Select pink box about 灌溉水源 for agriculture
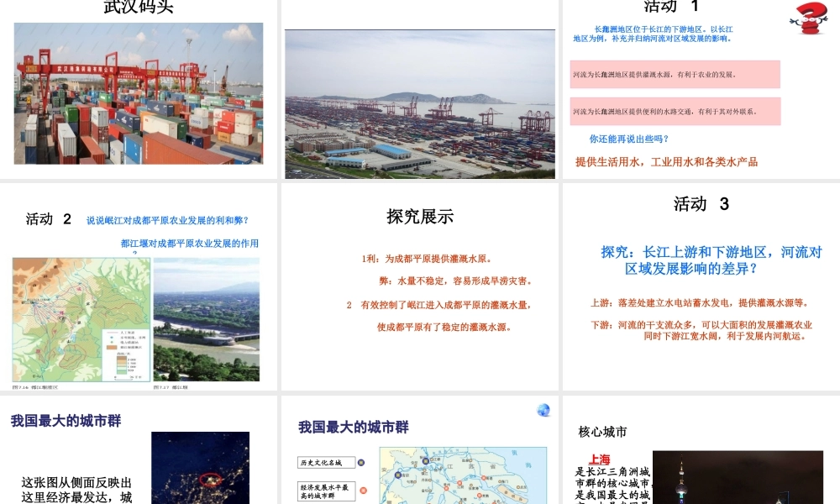The width and height of the screenshot is (840, 504). point(675,75)
